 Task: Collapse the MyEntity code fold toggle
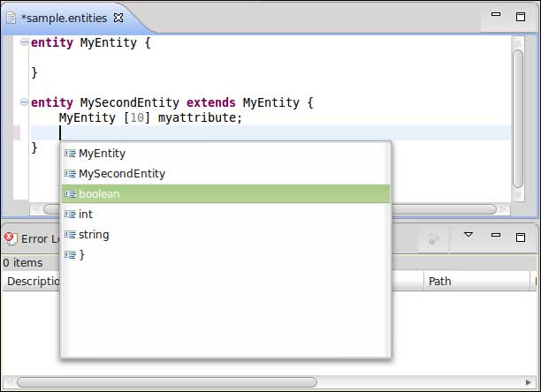point(24,42)
